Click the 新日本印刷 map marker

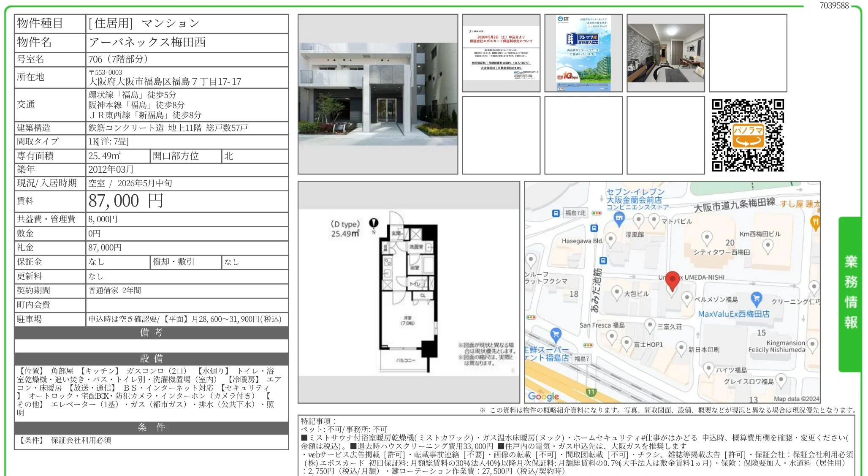[681, 347]
